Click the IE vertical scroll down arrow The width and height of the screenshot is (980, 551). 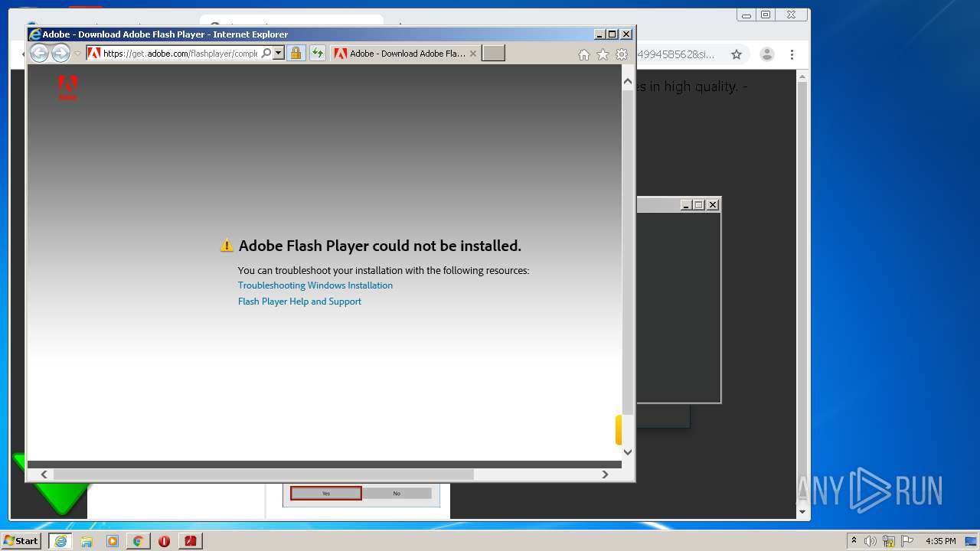click(628, 452)
